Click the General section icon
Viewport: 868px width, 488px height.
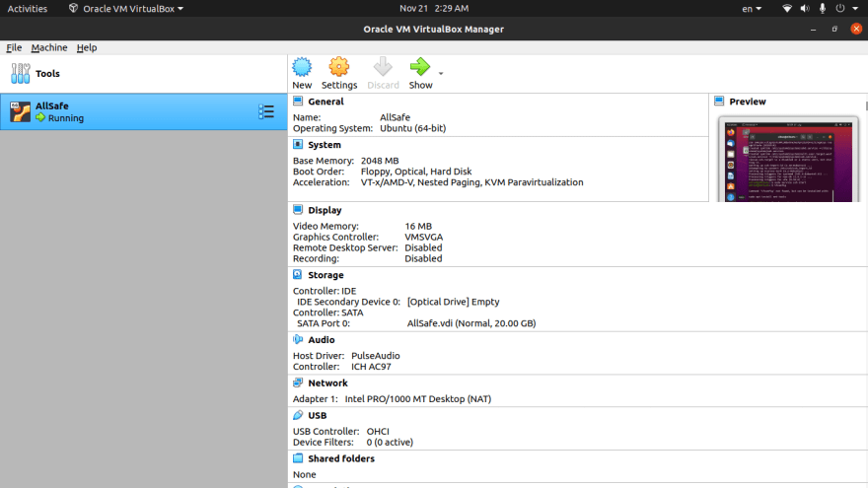[298, 101]
